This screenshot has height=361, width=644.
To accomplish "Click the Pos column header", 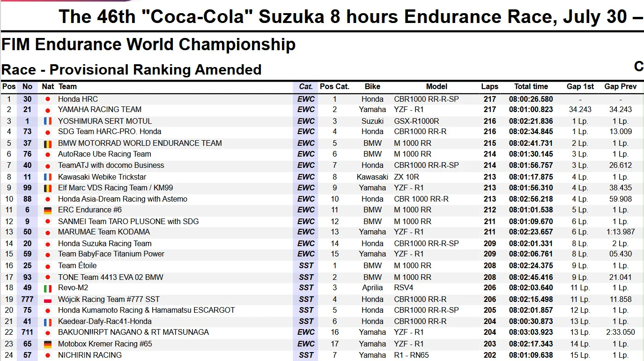I will click(x=9, y=87).
